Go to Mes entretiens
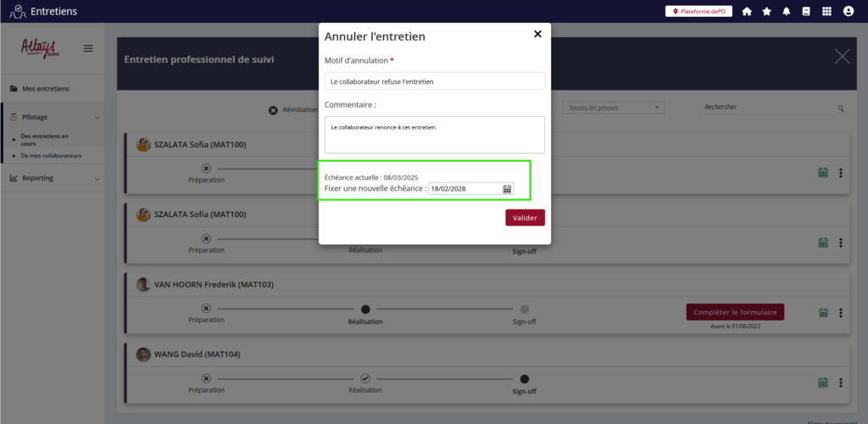This screenshot has width=868, height=424. pos(46,89)
